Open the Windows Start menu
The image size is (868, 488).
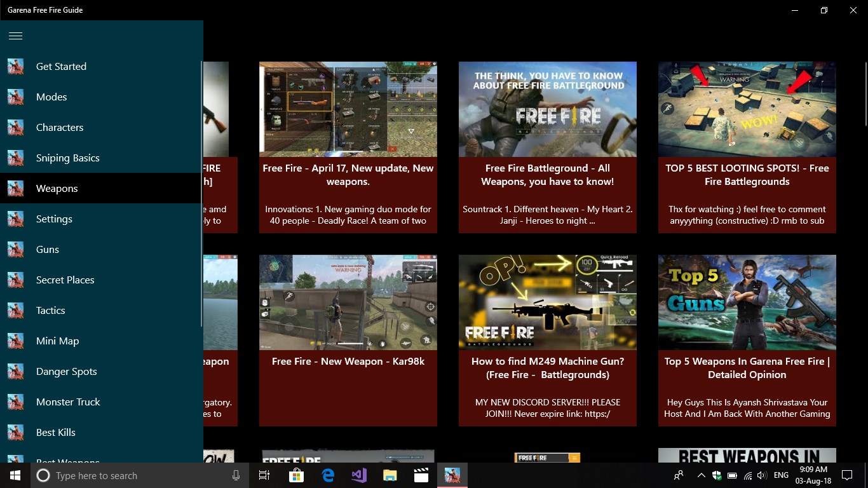[x=15, y=475]
